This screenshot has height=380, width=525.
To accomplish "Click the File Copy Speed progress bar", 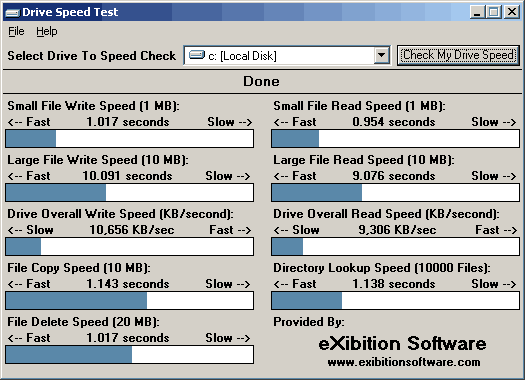I will coord(130,300).
